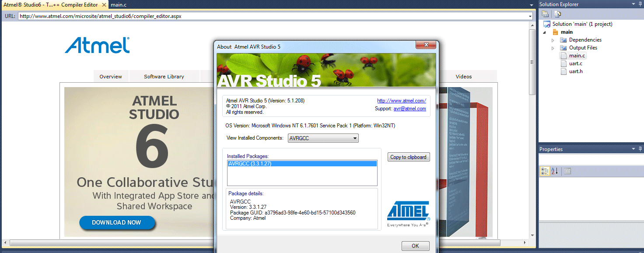
Task: Expand the Dependencies node
Action: (553, 40)
